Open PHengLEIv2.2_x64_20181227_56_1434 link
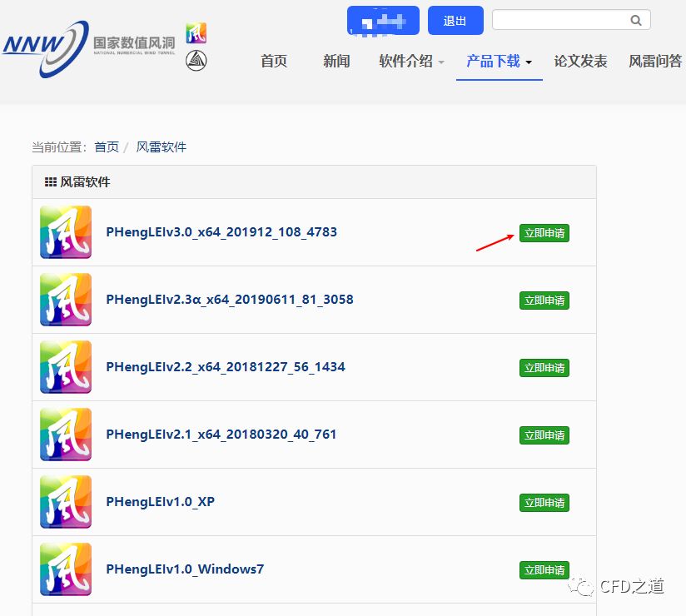686x616 pixels. [226, 366]
